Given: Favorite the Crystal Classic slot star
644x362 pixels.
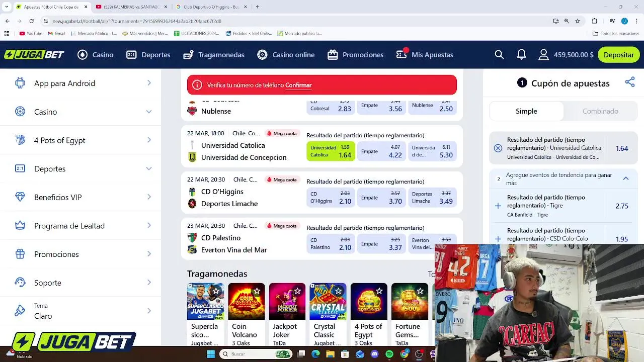Looking at the screenshot, I should tap(338, 291).
